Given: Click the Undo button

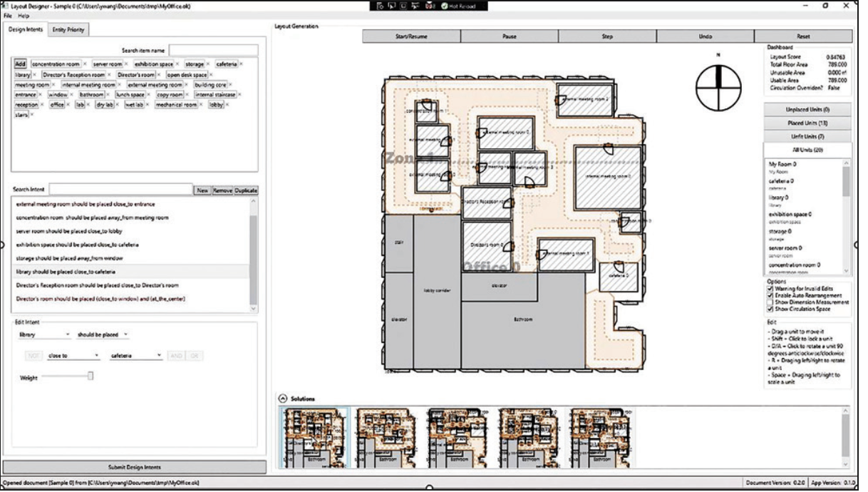Looking at the screenshot, I should click(705, 36).
